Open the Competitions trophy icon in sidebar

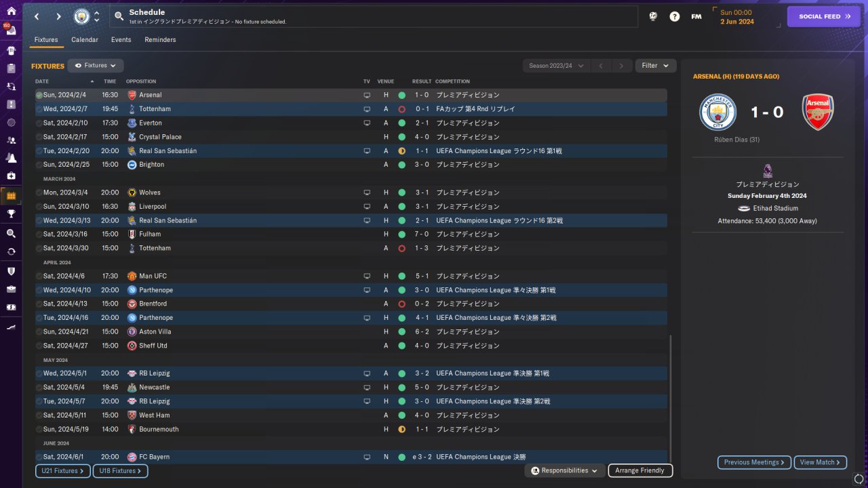(x=11, y=213)
